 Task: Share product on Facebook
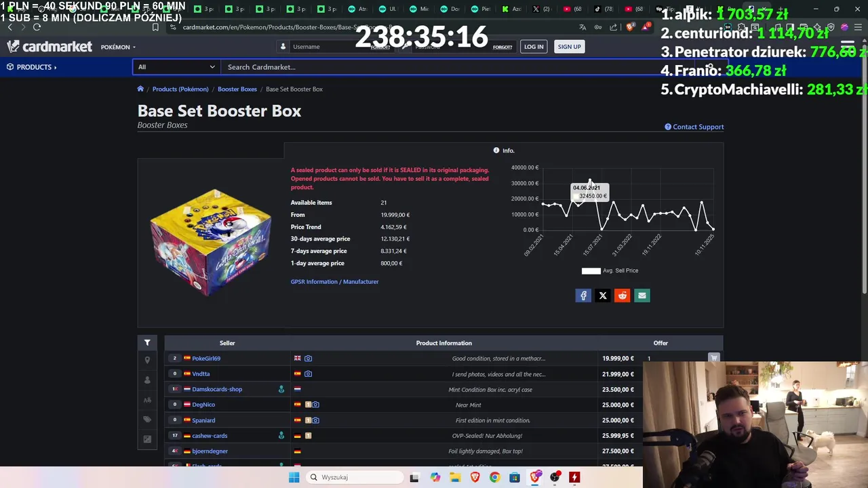pyautogui.click(x=583, y=296)
